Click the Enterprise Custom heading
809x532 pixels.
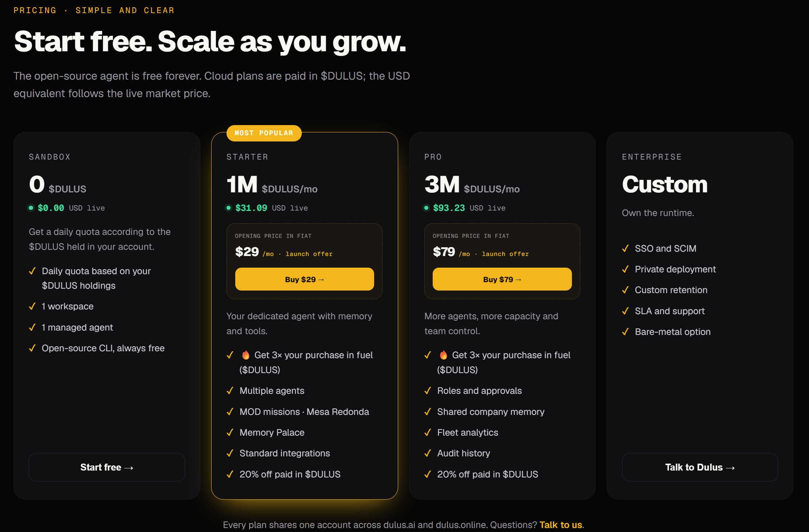point(665,184)
